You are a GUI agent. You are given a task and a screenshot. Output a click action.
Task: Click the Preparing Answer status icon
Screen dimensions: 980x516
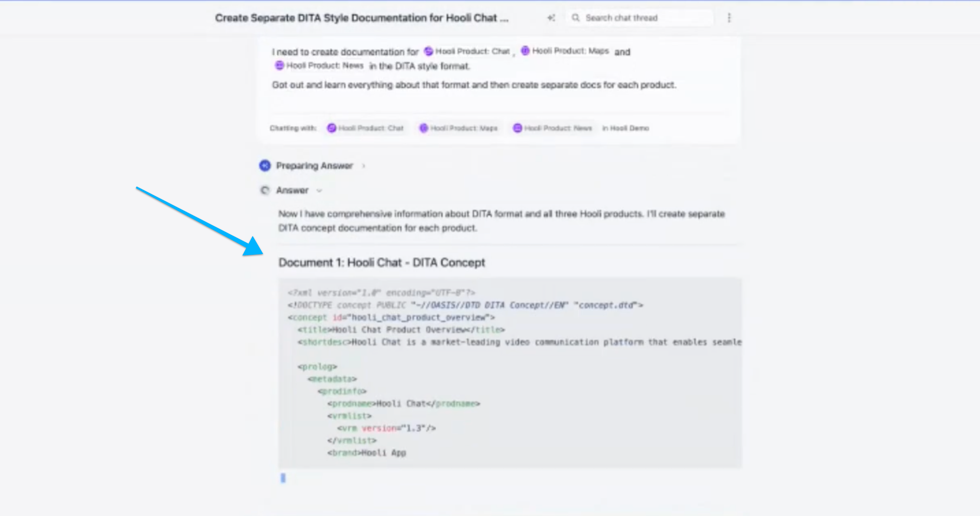265,166
